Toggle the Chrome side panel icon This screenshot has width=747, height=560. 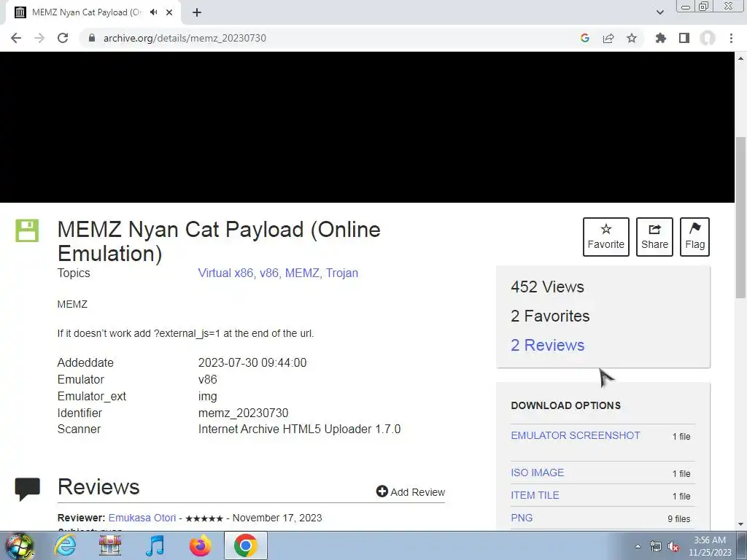click(x=684, y=38)
